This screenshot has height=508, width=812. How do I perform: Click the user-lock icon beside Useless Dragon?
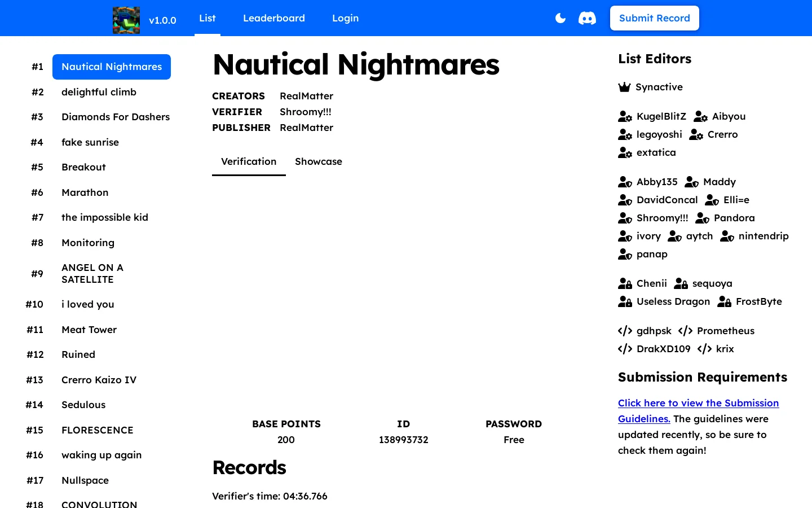(x=625, y=301)
